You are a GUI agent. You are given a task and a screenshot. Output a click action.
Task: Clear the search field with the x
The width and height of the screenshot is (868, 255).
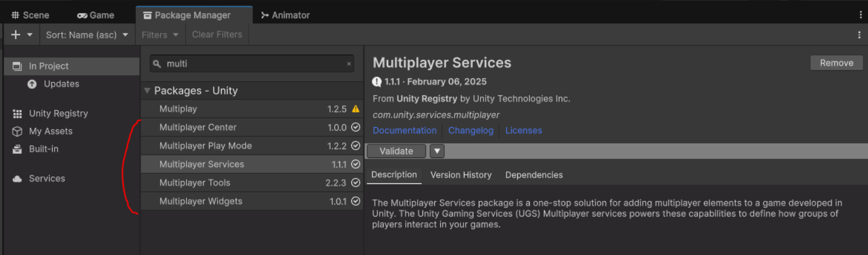pyautogui.click(x=349, y=64)
